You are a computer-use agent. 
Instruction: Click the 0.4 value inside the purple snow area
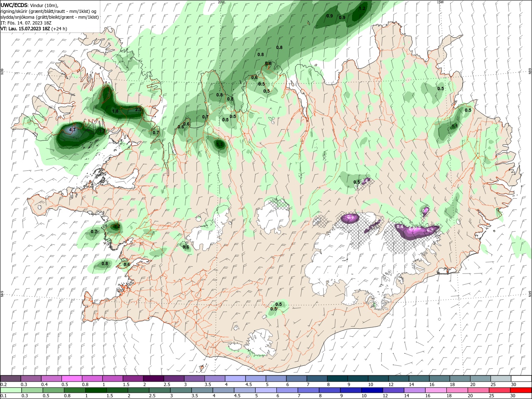click(400, 227)
